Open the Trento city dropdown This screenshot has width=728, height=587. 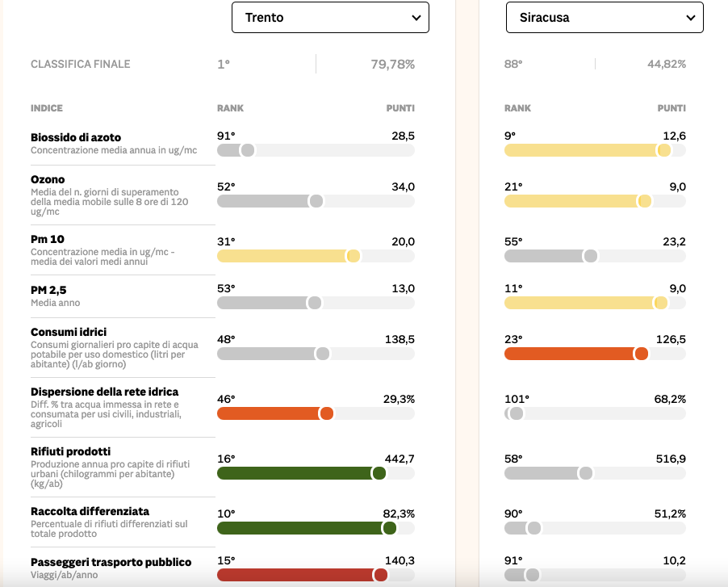[x=330, y=17]
